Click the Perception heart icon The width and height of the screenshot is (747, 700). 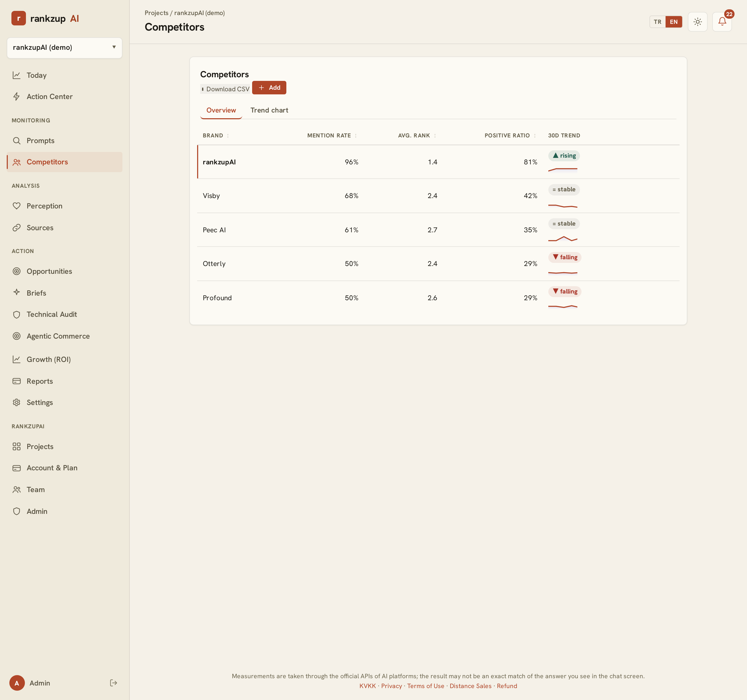pos(17,206)
